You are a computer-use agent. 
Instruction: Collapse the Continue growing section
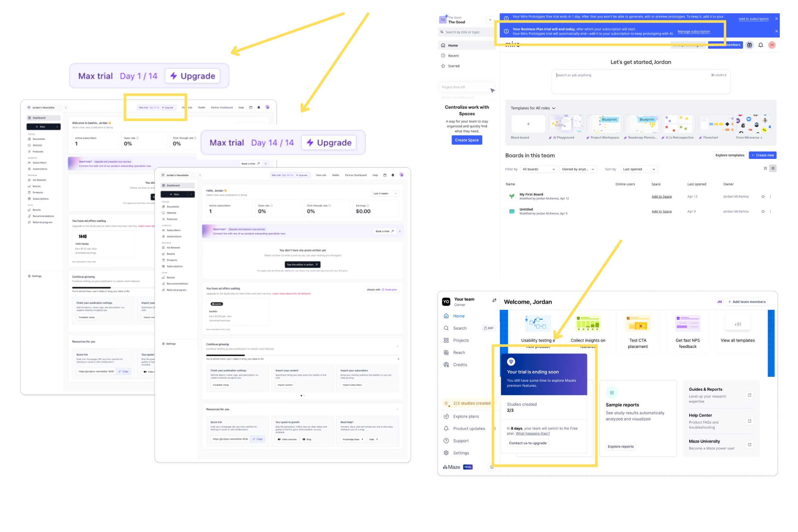pyautogui.click(x=397, y=346)
